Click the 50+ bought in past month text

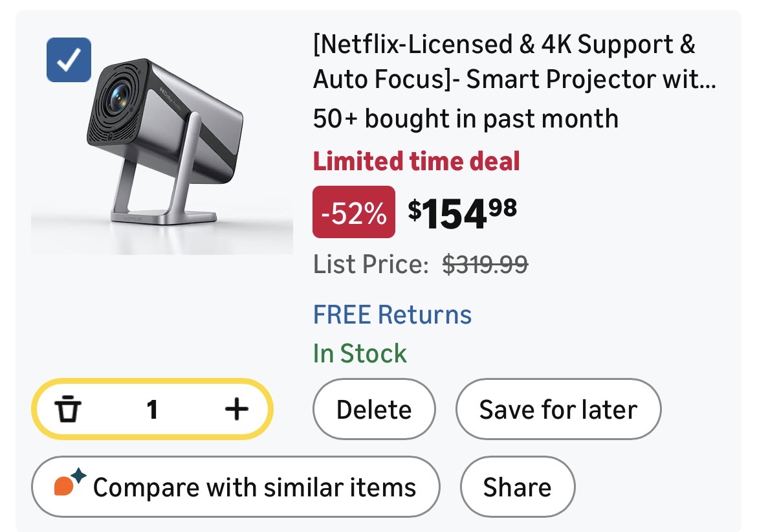point(465,119)
